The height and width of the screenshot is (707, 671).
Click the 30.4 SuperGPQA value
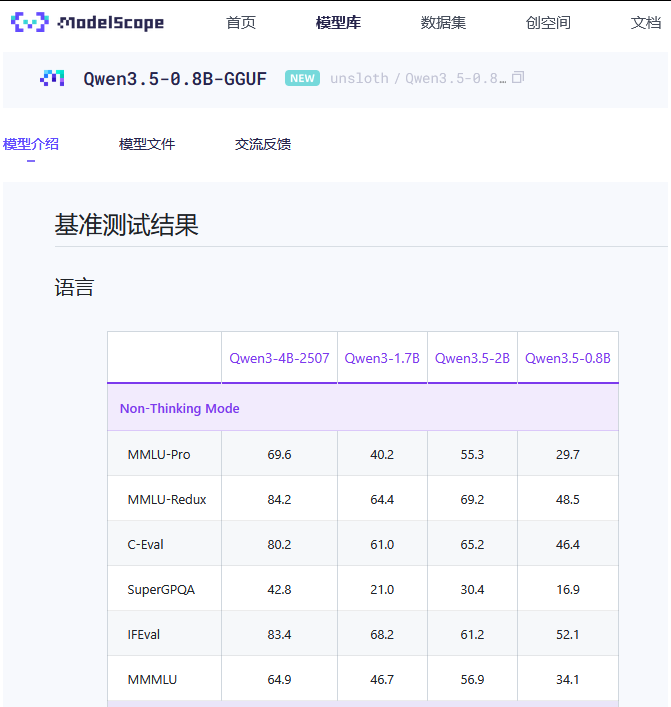(472, 590)
